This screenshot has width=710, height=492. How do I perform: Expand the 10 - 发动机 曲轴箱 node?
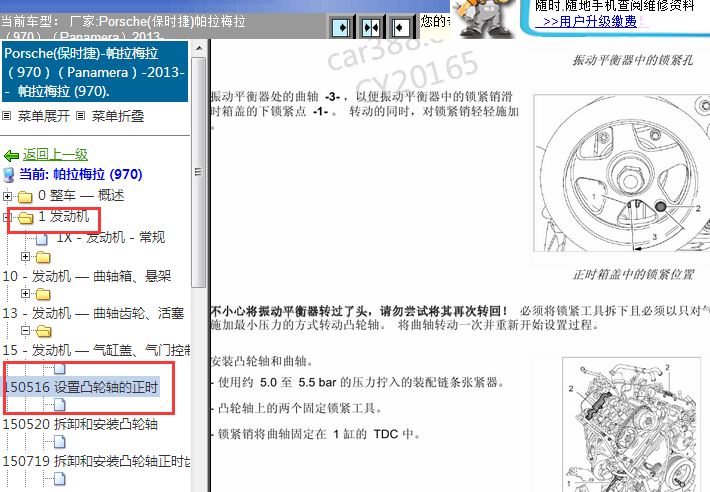click(25, 257)
